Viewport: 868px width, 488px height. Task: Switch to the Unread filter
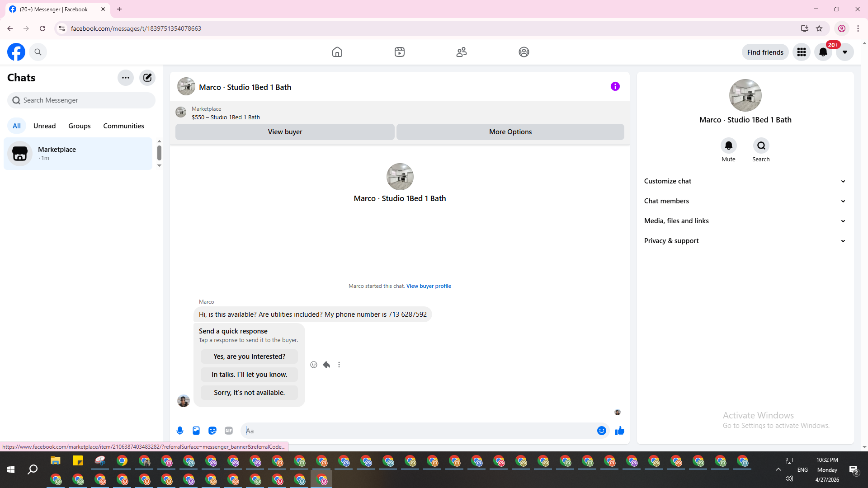pyautogui.click(x=45, y=126)
